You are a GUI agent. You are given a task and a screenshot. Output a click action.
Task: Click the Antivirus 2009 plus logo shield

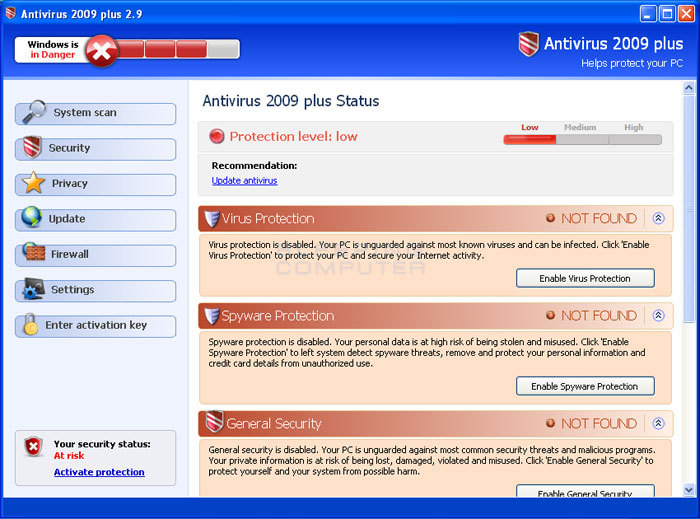pos(529,44)
